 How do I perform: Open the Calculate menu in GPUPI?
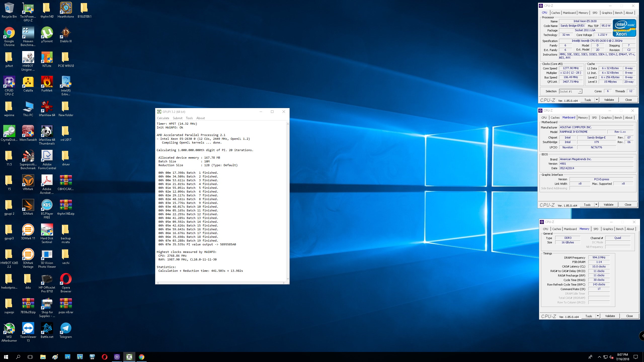click(x=163, y=118)
